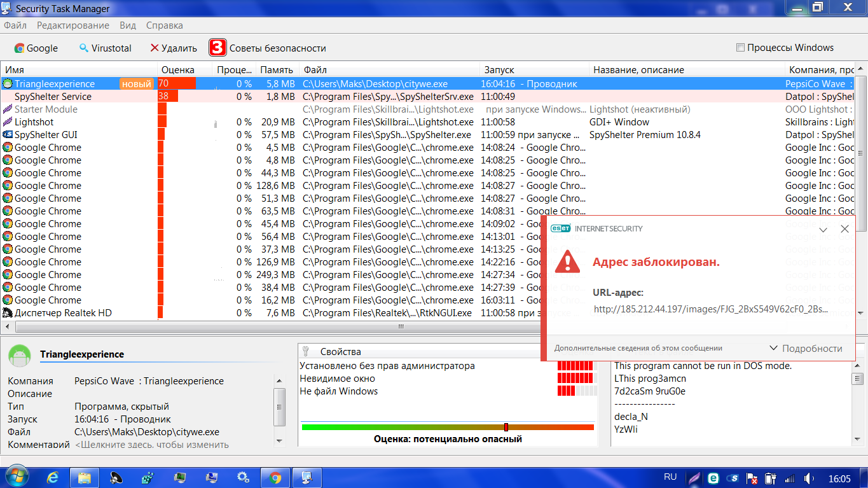Open Дополнительные сведения об этом сообщении link
Image resolution: width=868 pixels, height=488 pixels.
pyautogui.click(x=638, y=348)
